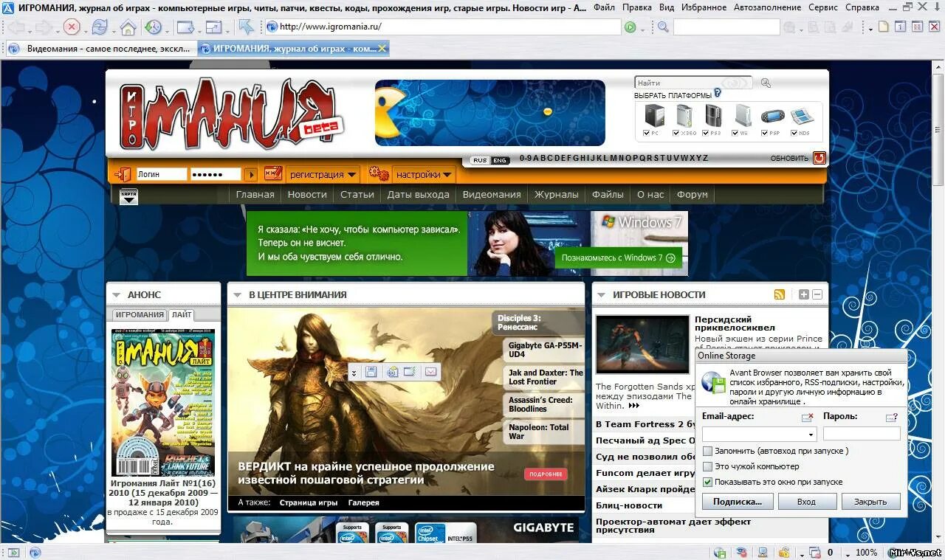Switch site language to RUS
Image resolution: width=945 pixels, height=560 pixels.
click(480, 160)
